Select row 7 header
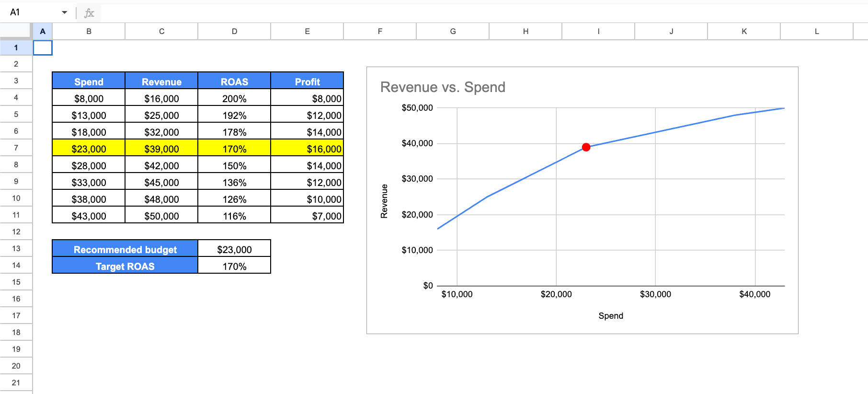Viewport: 868px width, 394px height. point(16,148)
